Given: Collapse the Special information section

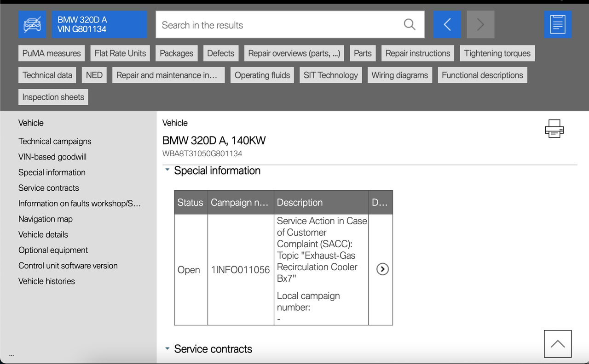Looking at the screenshot, I should (167, 171).
